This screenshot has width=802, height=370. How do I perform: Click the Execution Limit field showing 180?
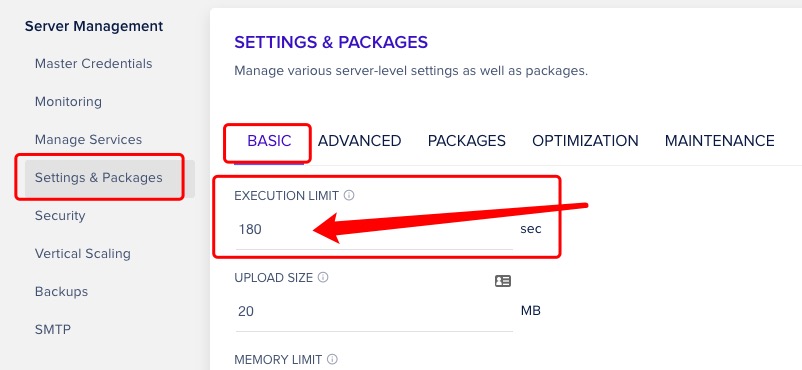374,229
